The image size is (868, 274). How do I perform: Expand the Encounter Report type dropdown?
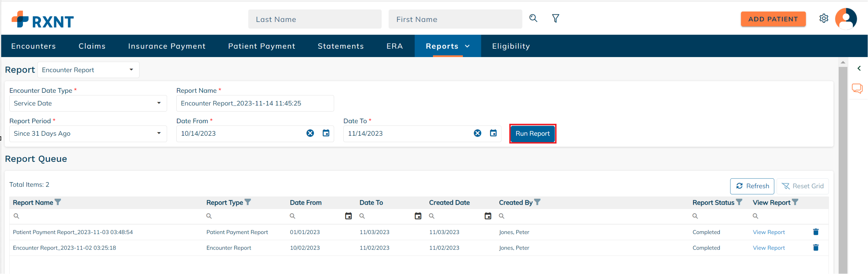131,70
